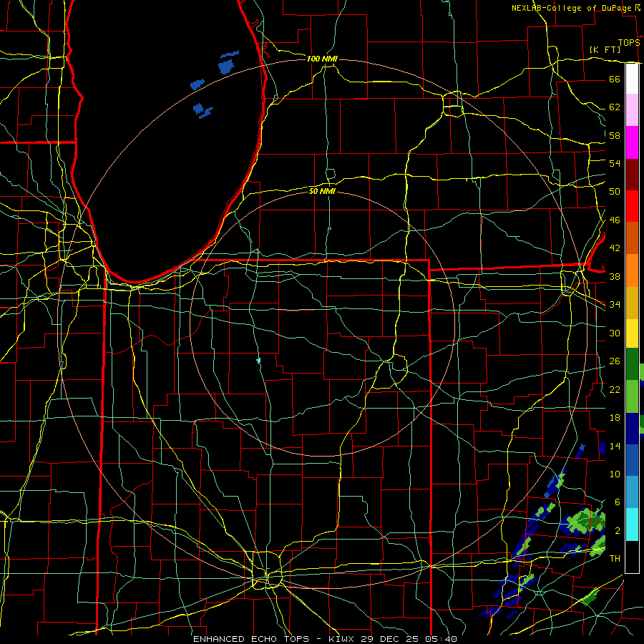Pick the gold legend swatch
644x644 pixels.
(632, 303)
